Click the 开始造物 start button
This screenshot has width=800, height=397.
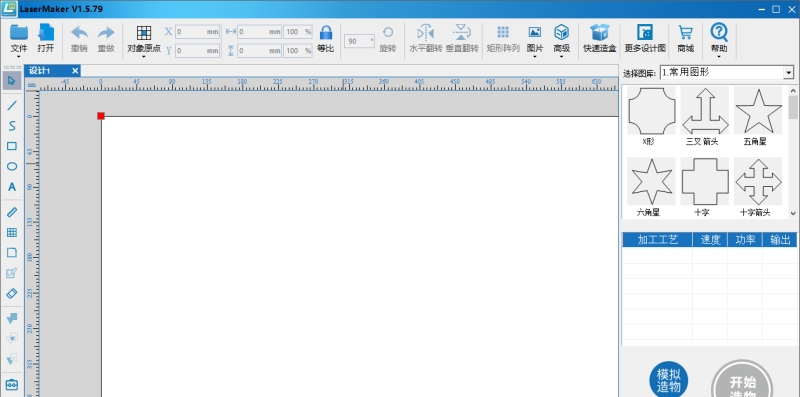pyautogui.click(x=742, y=380)
